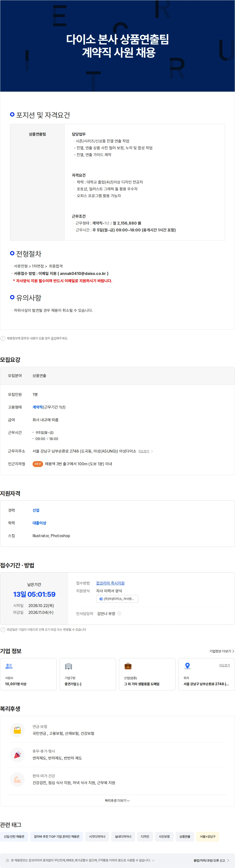The image size is (235, 868).
Task: Click the chevron after 근무지주소 지도보기
Action: pyautogui.click(x=152, y=451)
